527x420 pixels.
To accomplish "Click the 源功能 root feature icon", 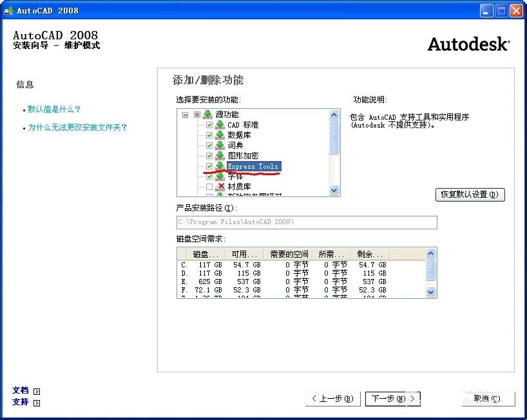I will point(206,114).
